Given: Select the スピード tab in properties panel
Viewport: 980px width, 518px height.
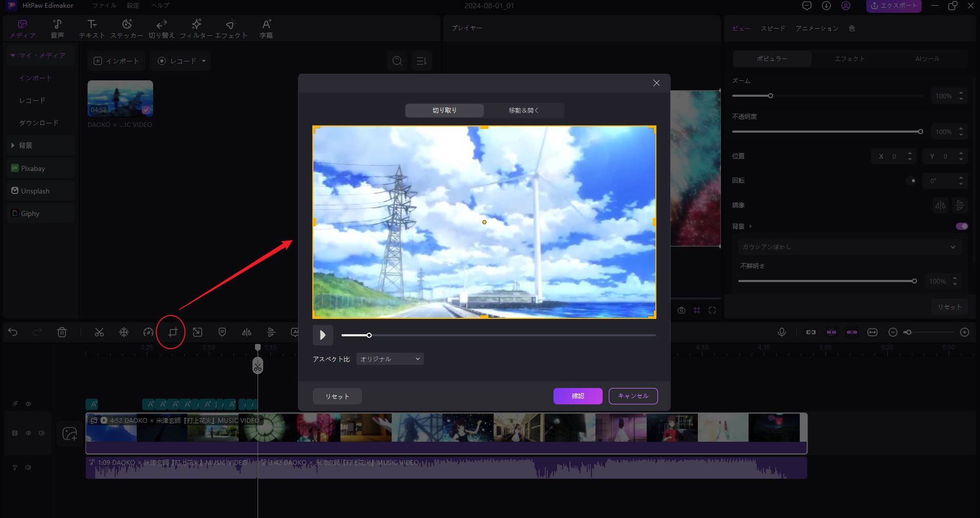Looking at the screenshot, I should 772,29.
